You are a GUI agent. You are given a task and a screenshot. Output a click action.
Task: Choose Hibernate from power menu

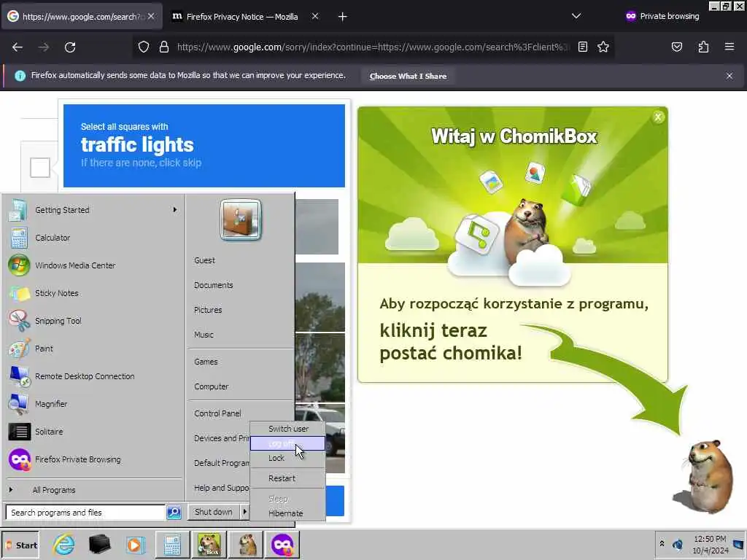[x=287, y=513]
